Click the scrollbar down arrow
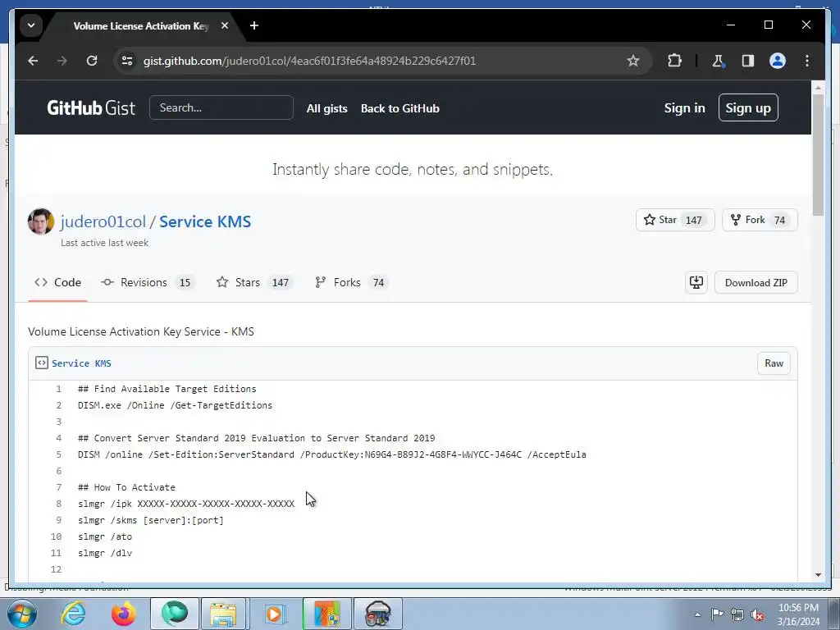840x630 pixels. tap(818, 575)
